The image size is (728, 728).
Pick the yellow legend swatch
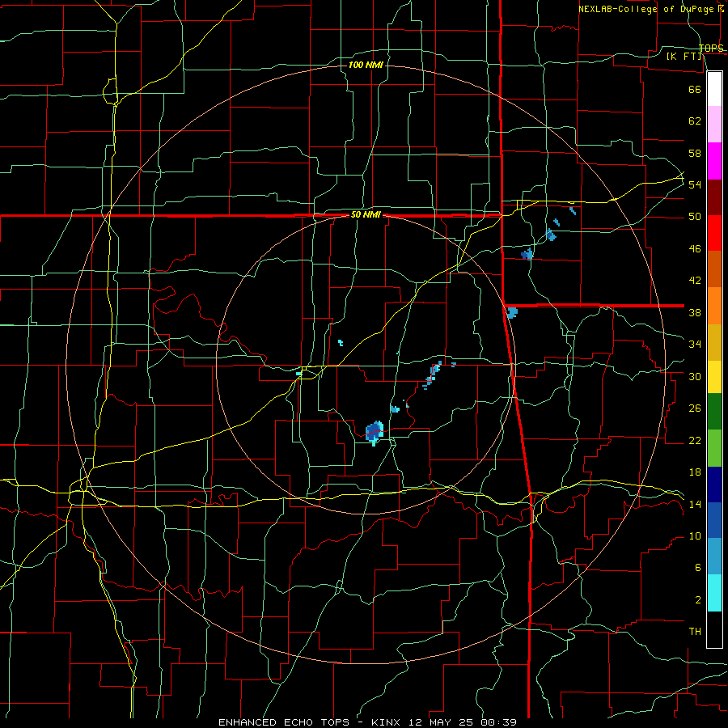point(714,377)
